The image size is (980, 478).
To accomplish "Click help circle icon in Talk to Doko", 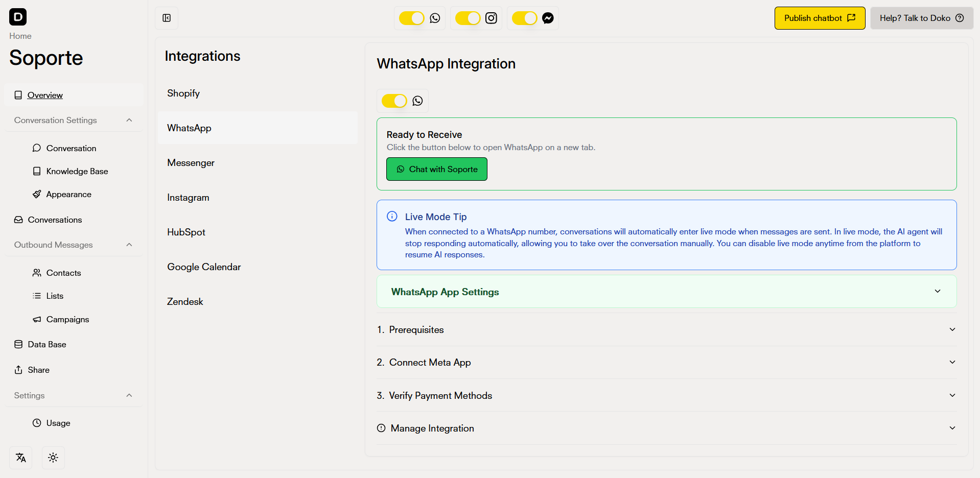I will click(x=960, y=18).
